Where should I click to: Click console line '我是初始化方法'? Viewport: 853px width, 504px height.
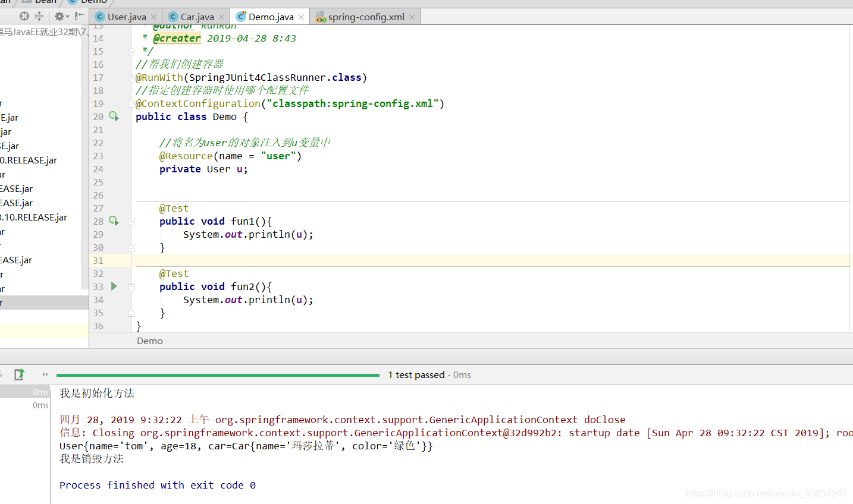pyautogui.click(x=97, y=393)
